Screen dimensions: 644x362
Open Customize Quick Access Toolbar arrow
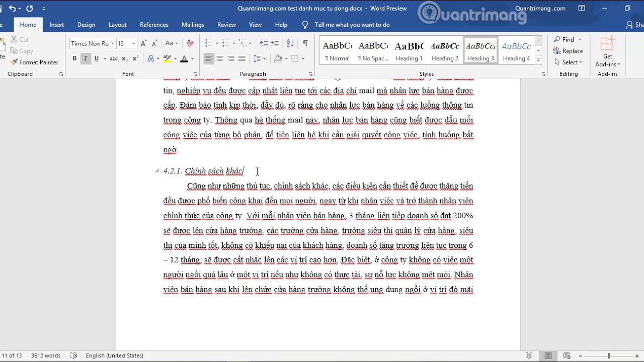(x=44, y=9)
